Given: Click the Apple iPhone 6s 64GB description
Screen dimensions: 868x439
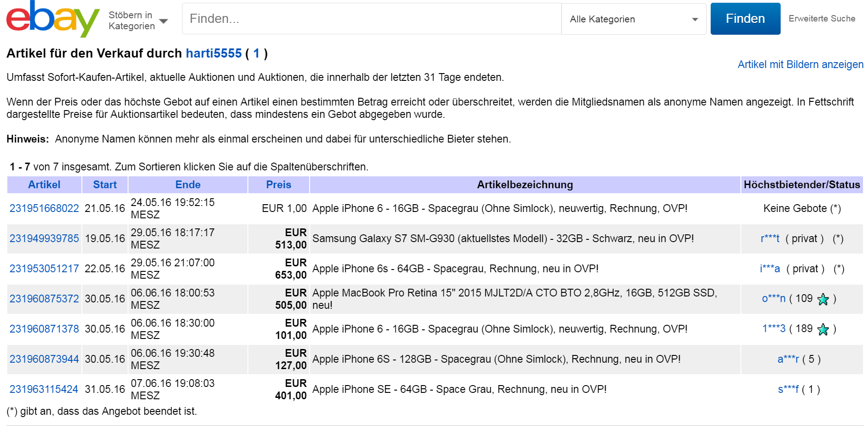Looking at the screenshot, I should tap(455, 269).
